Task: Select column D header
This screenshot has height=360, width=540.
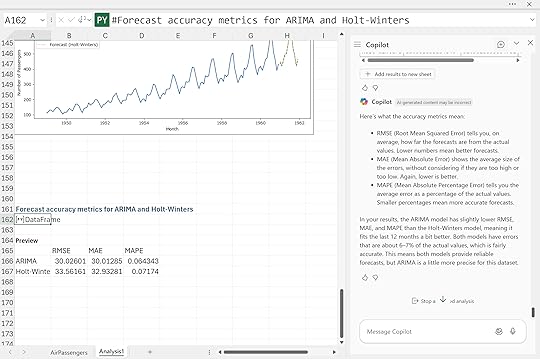Action: 142,35
